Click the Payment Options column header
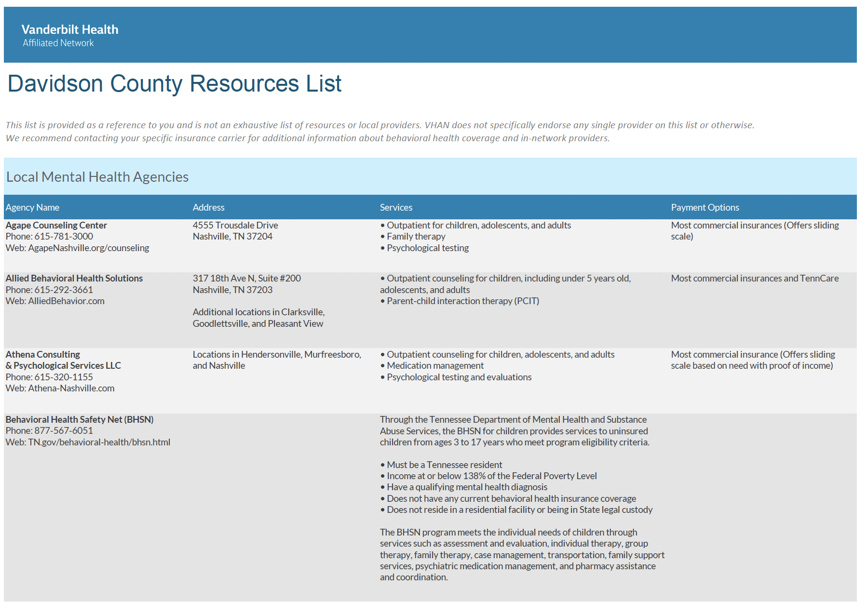867x616 pixels. (704, 207)
